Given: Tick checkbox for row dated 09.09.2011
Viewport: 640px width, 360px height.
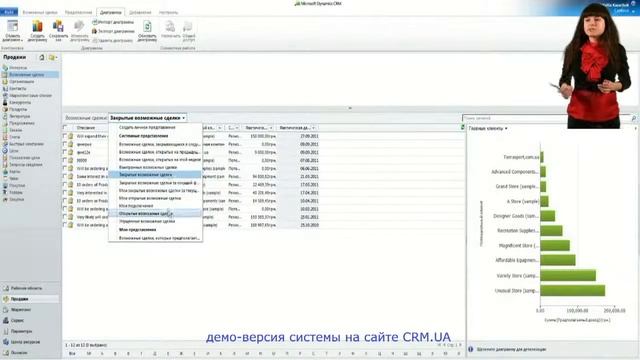Looking at the screenshot, I should click(x=65, y=144).
